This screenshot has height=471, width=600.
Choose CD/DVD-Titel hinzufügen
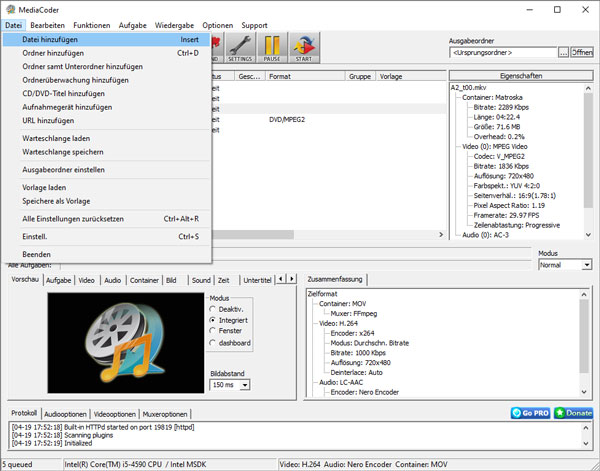(x=106, y=93)
